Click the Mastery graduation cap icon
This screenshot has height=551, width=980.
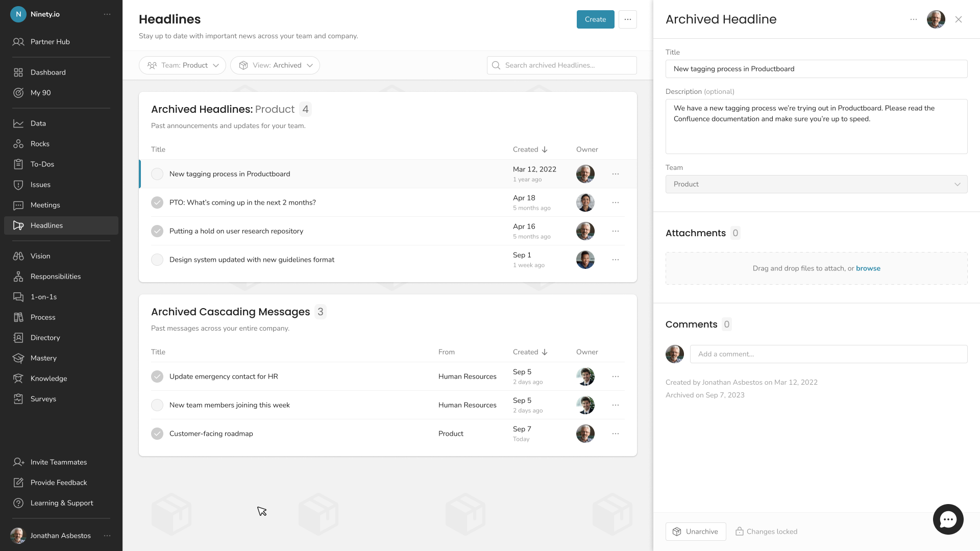pyautogui.click(x=18, y=358)
